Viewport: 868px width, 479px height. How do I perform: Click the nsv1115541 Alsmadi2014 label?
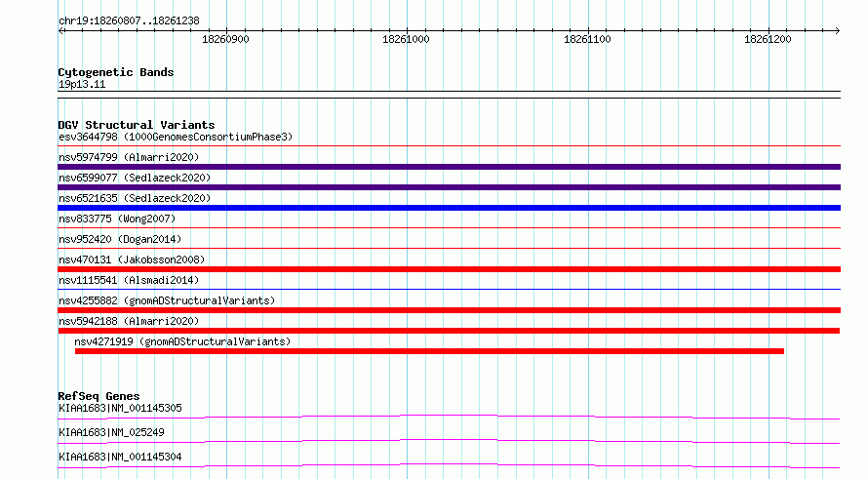(x=129, y=280)
